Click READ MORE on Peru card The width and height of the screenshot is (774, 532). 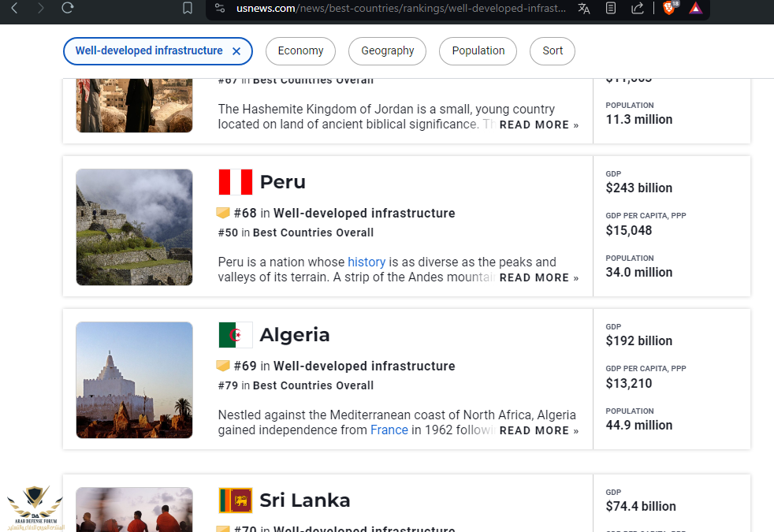(538, 278)
